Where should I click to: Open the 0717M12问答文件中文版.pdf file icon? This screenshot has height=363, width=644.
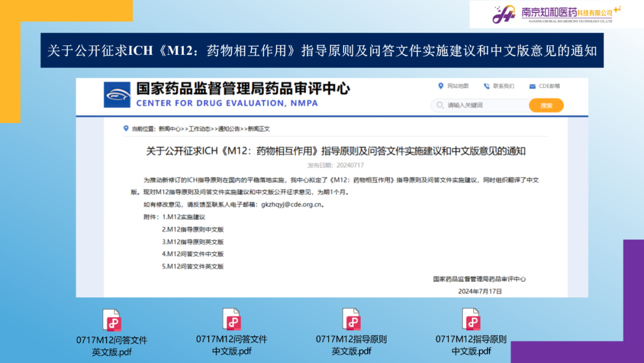(x=231, y=319)
